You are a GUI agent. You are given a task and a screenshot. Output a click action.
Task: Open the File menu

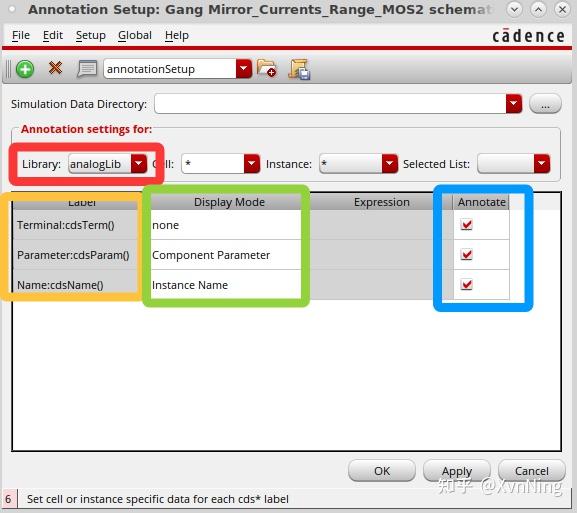[x=21, y=35]
